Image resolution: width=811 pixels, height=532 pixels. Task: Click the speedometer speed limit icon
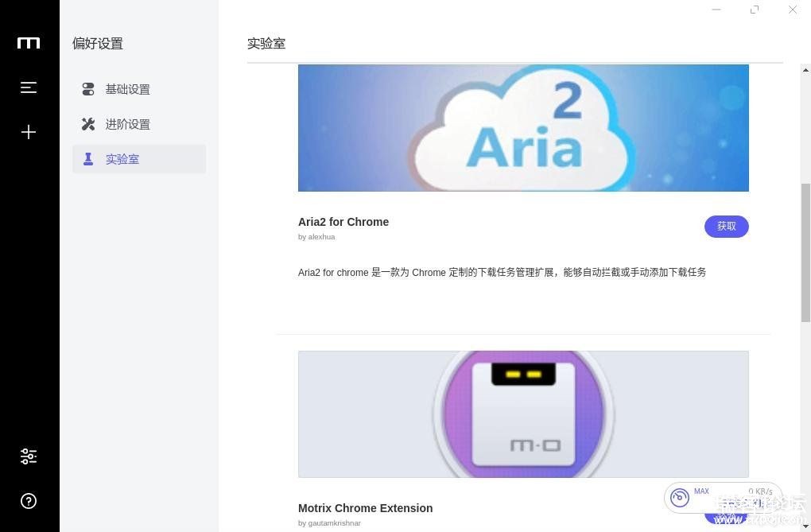(x=680, y=497)
